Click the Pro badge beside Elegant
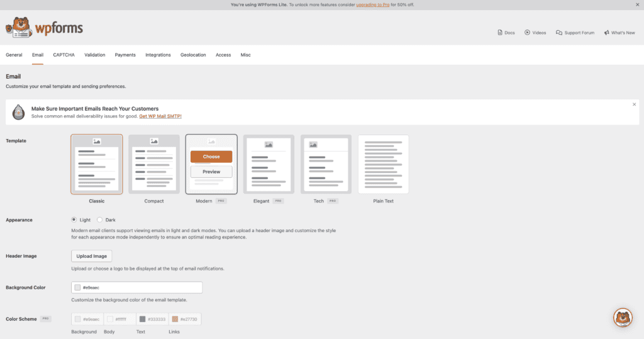The width and height of the screenshot is (644, 339). pyautogui.click(x=278, y=201)
